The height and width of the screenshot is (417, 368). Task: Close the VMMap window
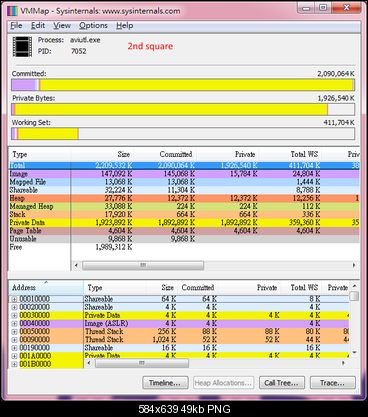pyautogui.click(x=346, y=8)
